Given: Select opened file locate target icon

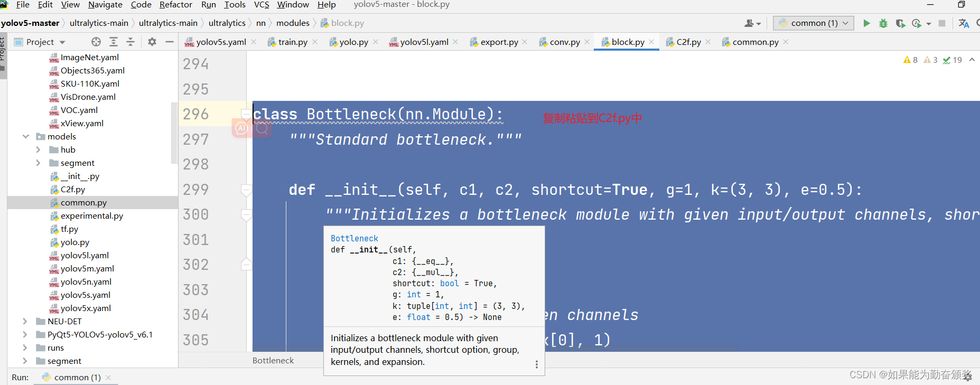Looking at the screenshot, I should click(96, 42).
